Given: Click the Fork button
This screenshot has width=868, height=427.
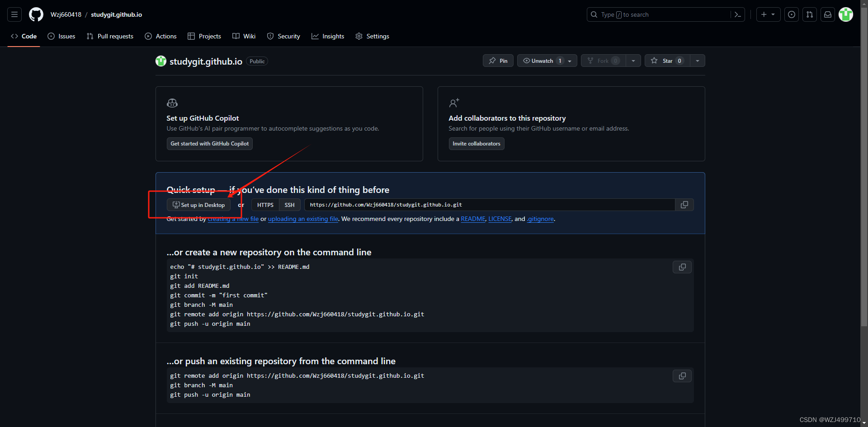Looking at the screenshot, I should pos(604,61).
